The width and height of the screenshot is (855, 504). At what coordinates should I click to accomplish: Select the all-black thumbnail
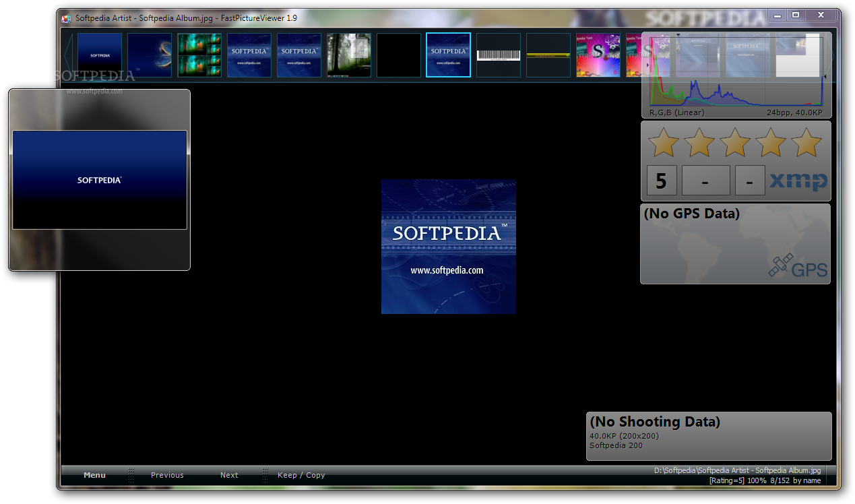click(x=399, y=55)
